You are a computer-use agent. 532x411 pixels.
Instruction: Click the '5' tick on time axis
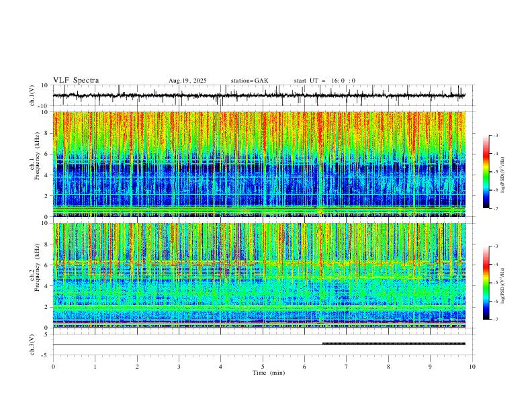263,367
